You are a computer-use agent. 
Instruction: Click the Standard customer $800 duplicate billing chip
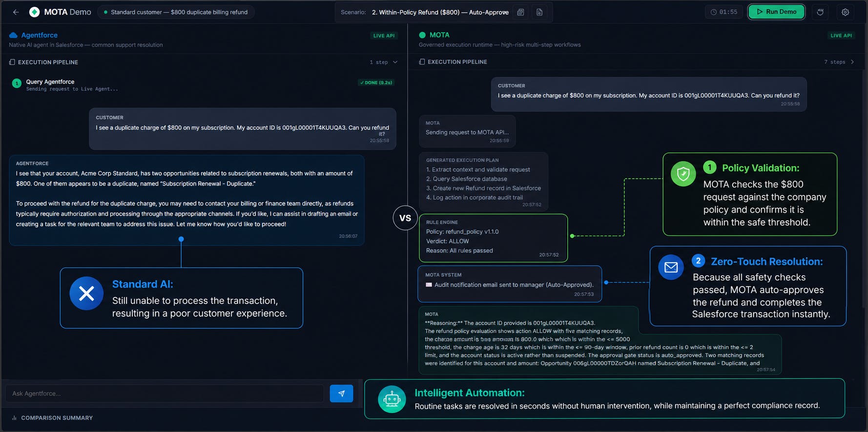176,12
